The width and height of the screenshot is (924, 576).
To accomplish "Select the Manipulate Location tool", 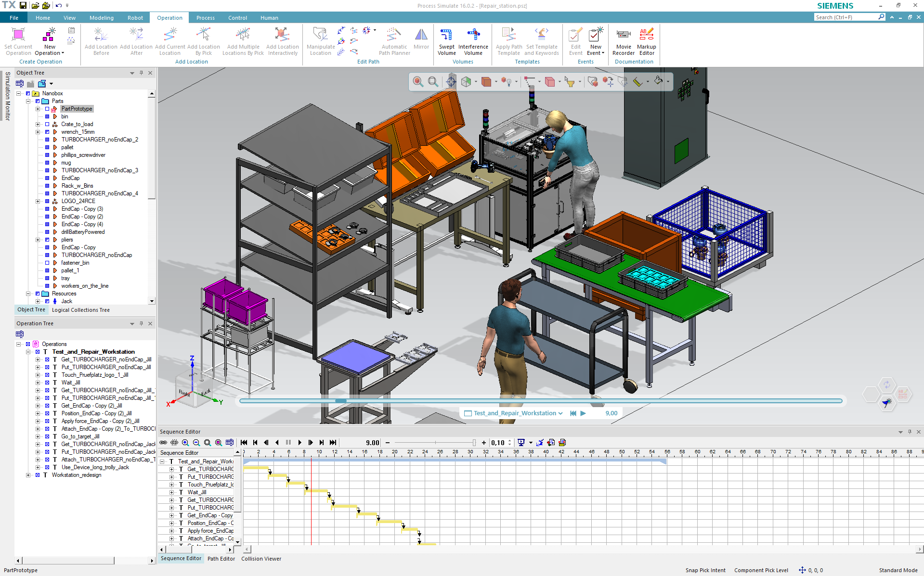I will pos(320,41).
